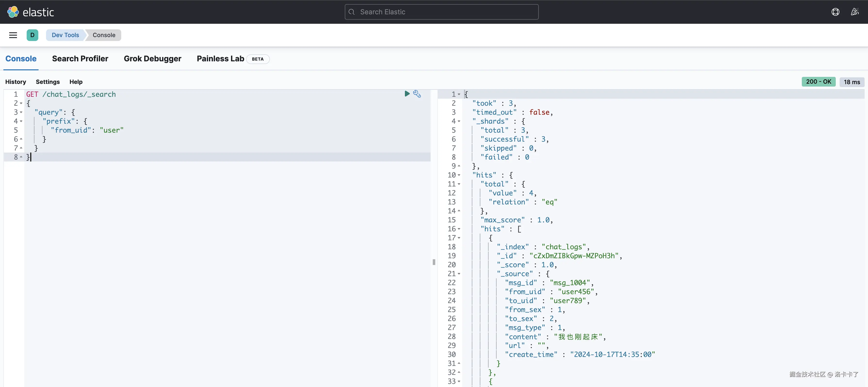868x387 pixels.
Task: Collapse the "hits" array at line 16
Action: point(459,229)
